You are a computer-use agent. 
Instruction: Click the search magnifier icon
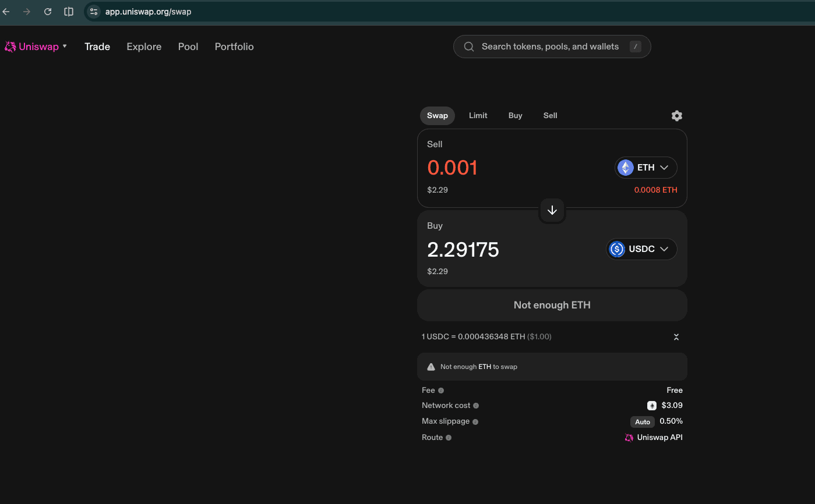pyautogui.click(x=468, y=47)
